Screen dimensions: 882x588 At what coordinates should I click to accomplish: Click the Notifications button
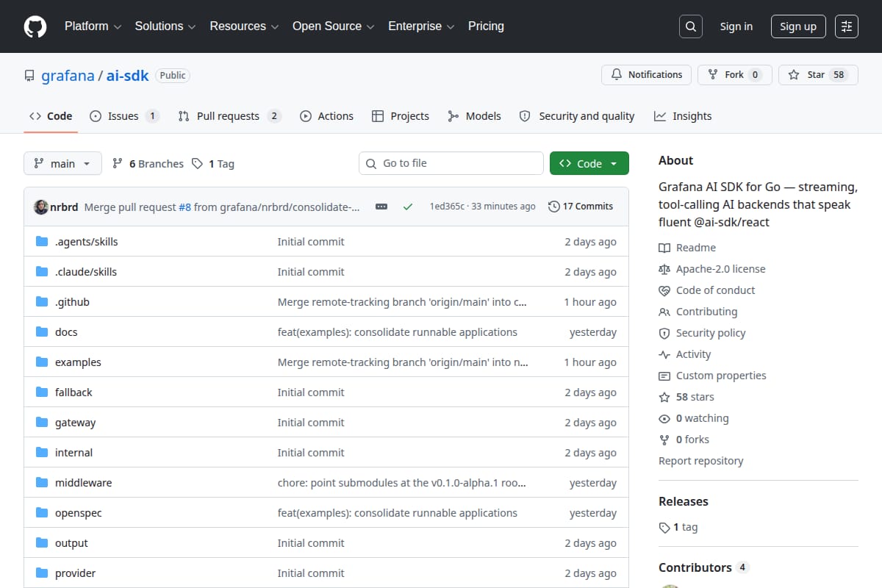647,75
